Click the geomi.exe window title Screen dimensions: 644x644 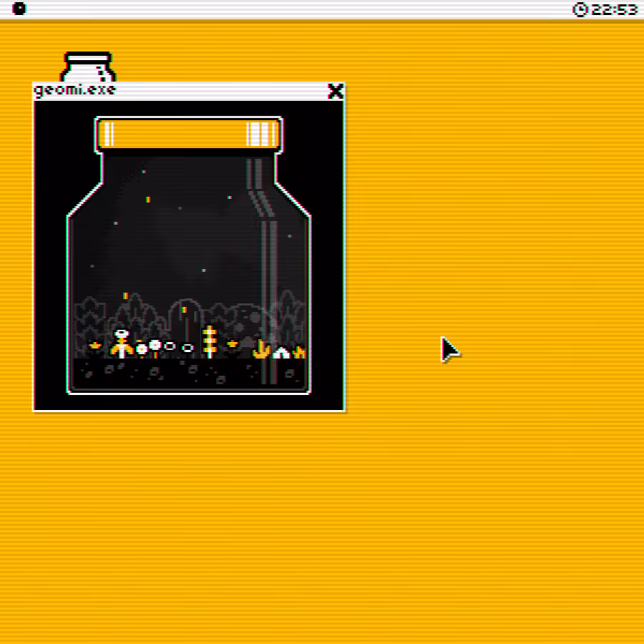point(74,90)
